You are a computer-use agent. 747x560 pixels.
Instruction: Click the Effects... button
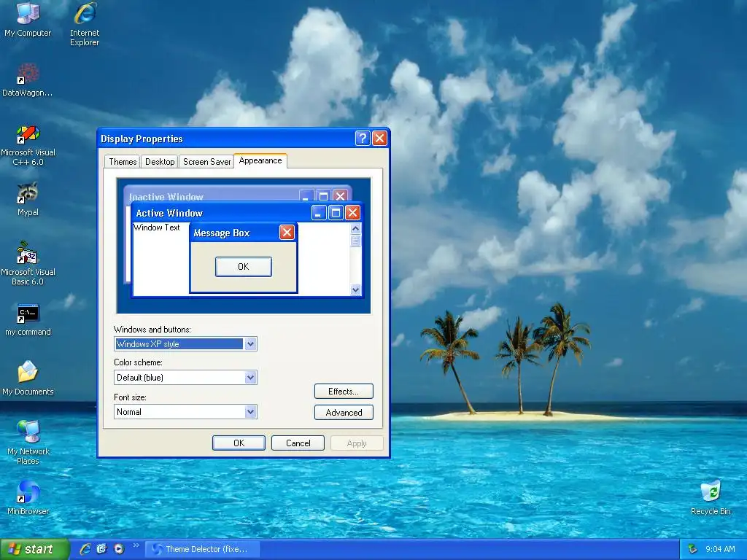pos(344,392)
